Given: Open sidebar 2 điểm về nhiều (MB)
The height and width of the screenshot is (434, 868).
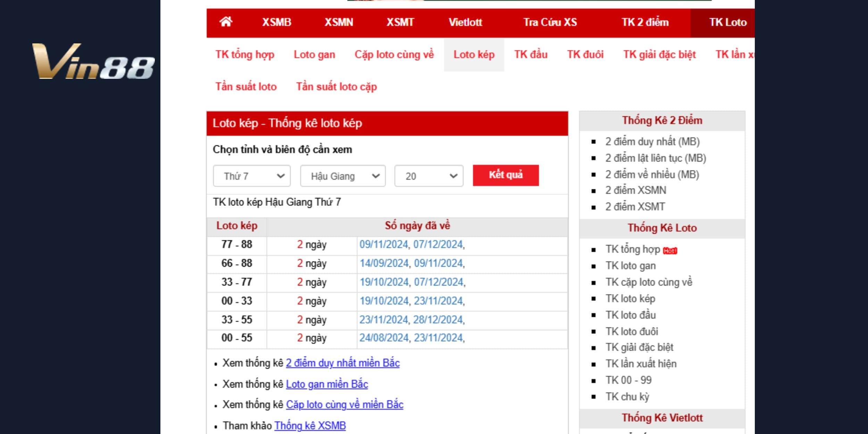Looking at the screenshot, I should (x=652, y=174).
